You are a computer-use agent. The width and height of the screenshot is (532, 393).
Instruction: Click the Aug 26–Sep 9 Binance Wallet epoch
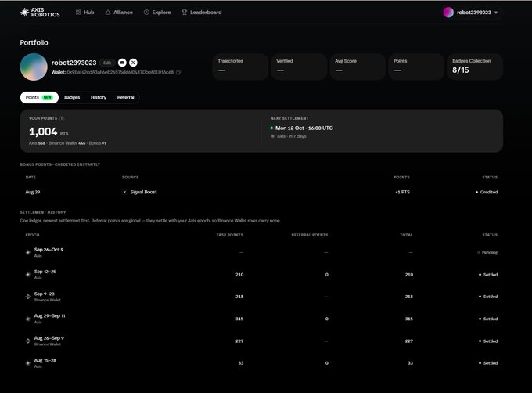pos(261,341)
